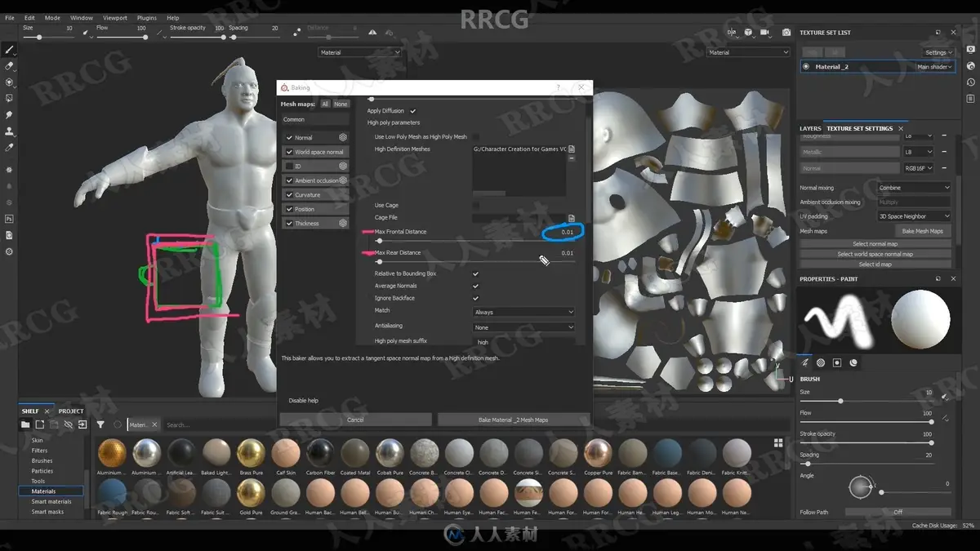The image size is (980, 551).
Task: Click the Export to Photoshop icon
Action: pyautogui.click(x=9, y=219)
